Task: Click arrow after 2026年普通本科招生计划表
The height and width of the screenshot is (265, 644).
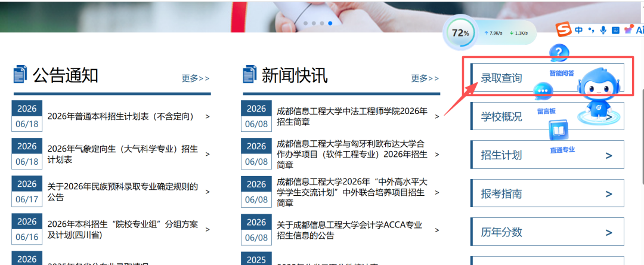Action: point(208,116)
